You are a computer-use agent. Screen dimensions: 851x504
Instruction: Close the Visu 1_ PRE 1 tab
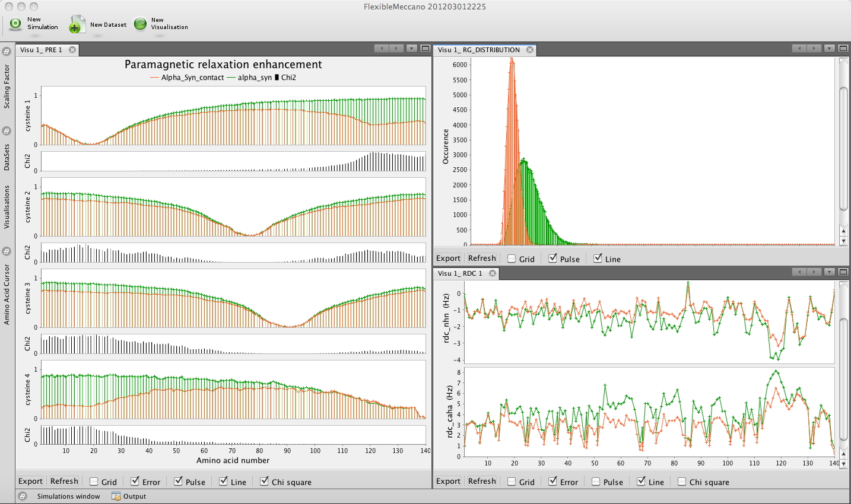click(72, 50)
